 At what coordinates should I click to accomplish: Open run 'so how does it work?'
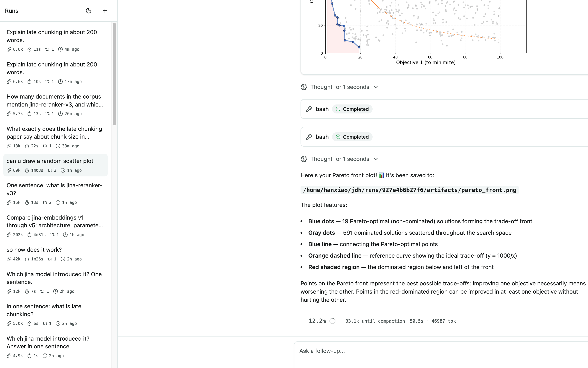55,254
